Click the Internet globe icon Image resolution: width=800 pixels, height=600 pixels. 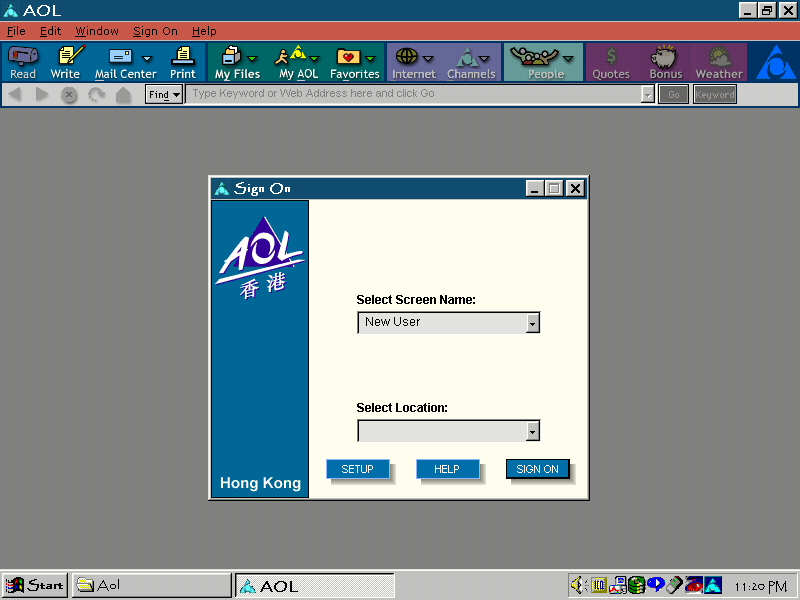(x=407, y=57)
